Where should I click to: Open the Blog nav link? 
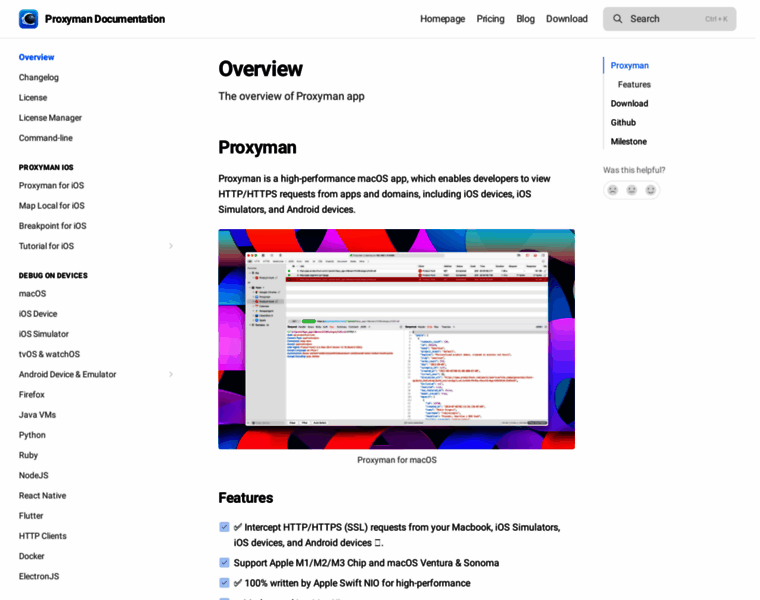point(525,19)
